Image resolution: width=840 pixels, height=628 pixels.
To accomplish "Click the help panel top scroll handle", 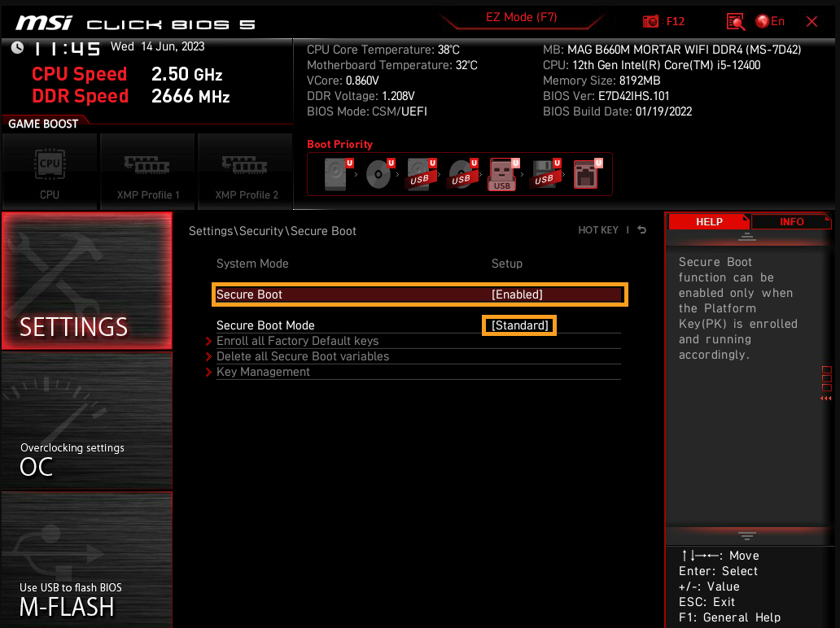I will (746, 237).
